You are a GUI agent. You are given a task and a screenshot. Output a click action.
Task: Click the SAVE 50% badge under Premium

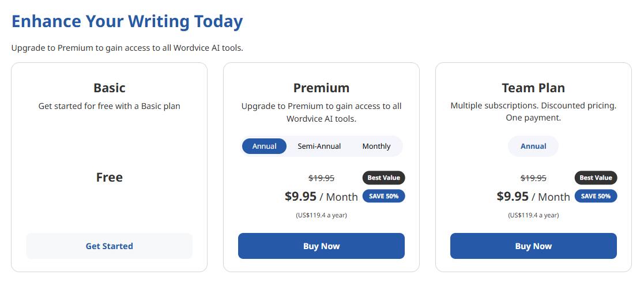click(x=383, y=196)
